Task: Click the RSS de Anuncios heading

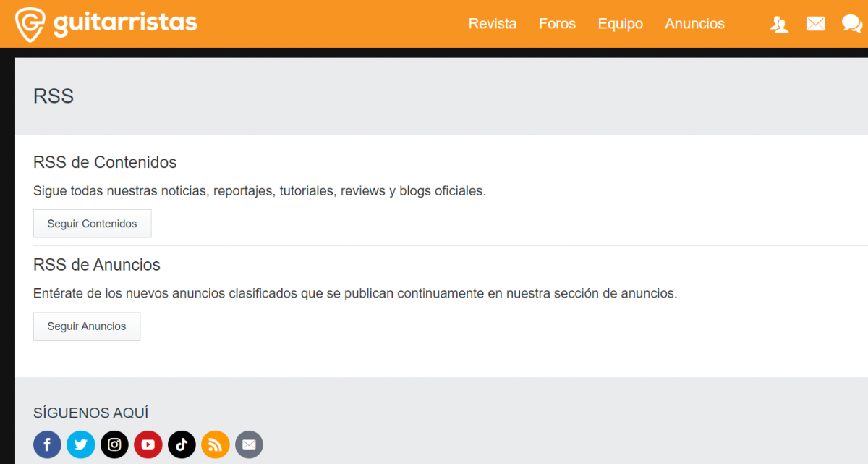Action: (97, 265)
